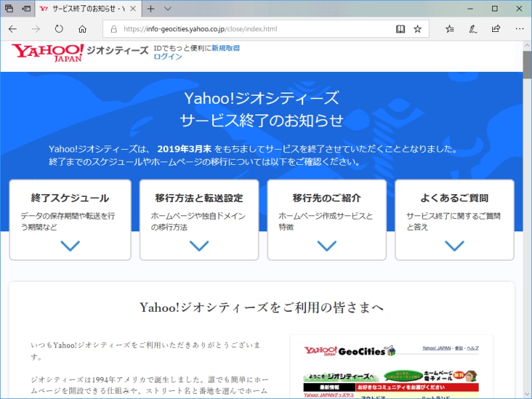The width and height of the screenshot is (532, 399).
Task: Reload the page with Refresh icon
Action: (x=59, y=29)
